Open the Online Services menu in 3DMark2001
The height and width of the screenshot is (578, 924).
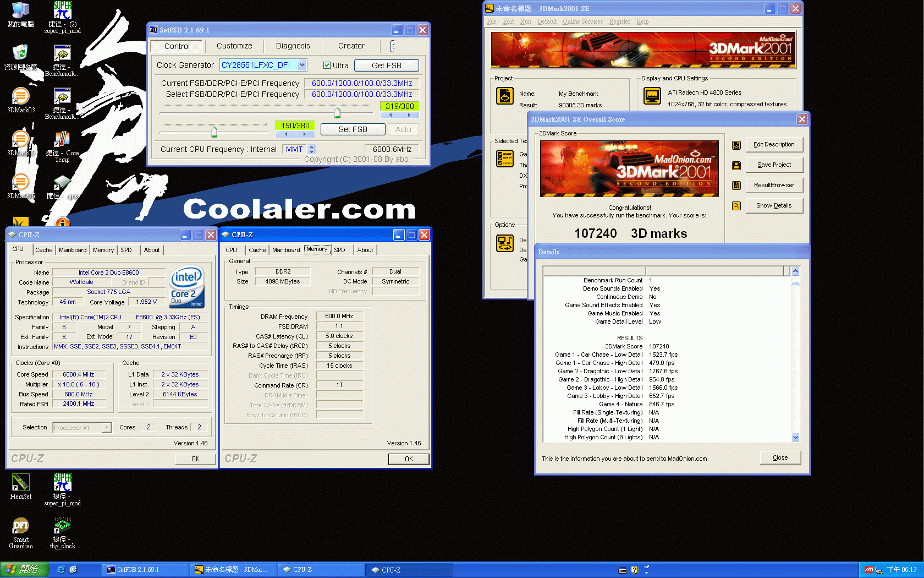click(x=582, y=21)
